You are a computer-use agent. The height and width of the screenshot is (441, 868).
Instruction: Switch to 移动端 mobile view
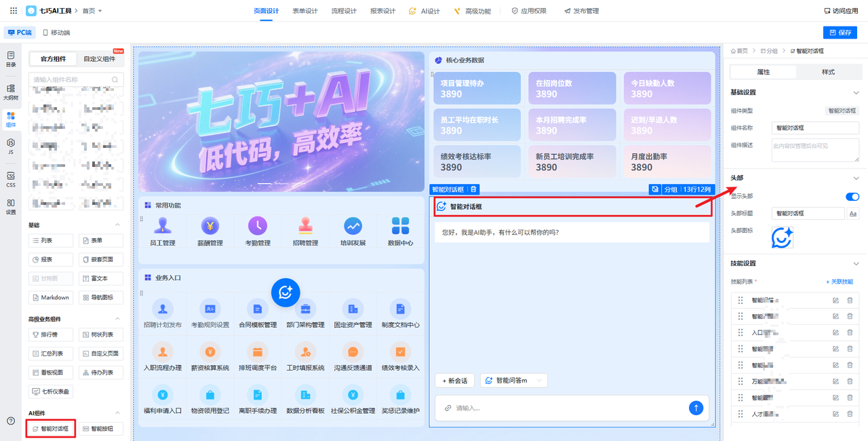(x=56, y=33)
